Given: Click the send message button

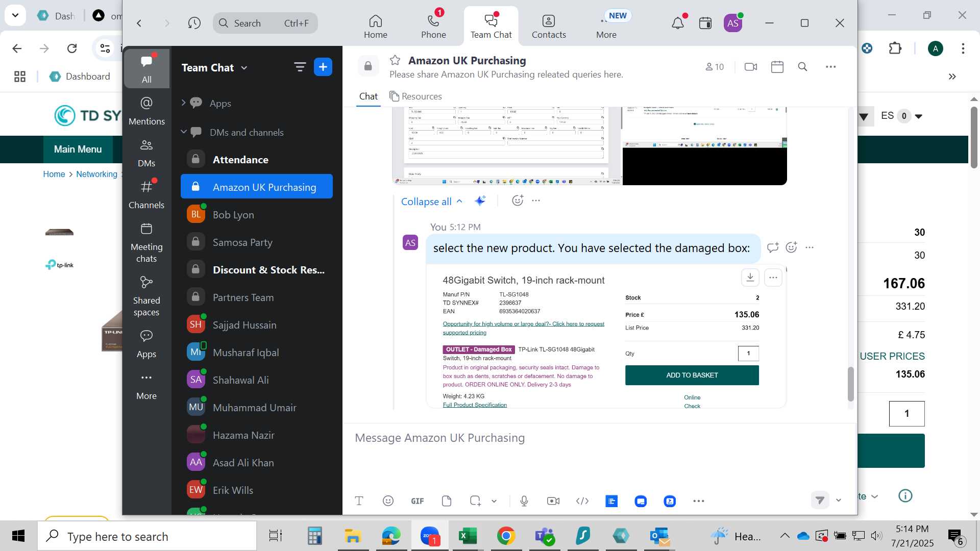Looking at the screenshot, I should (x=820, y=500).
